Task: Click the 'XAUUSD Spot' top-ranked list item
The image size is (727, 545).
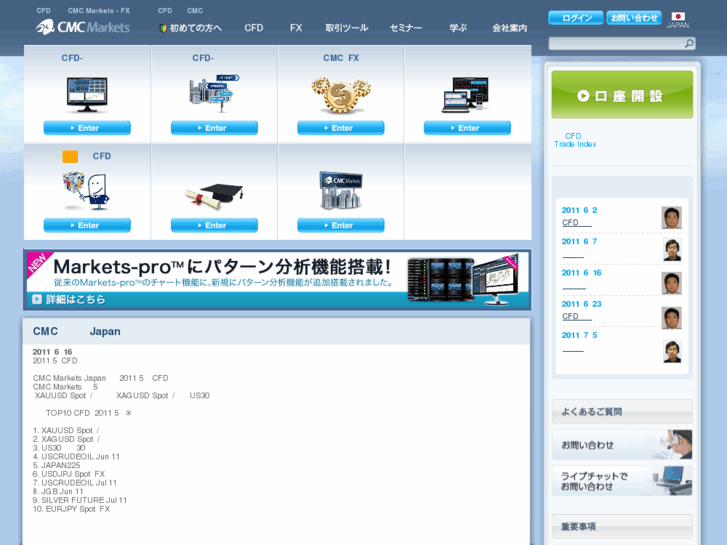Action: [66, 430]
